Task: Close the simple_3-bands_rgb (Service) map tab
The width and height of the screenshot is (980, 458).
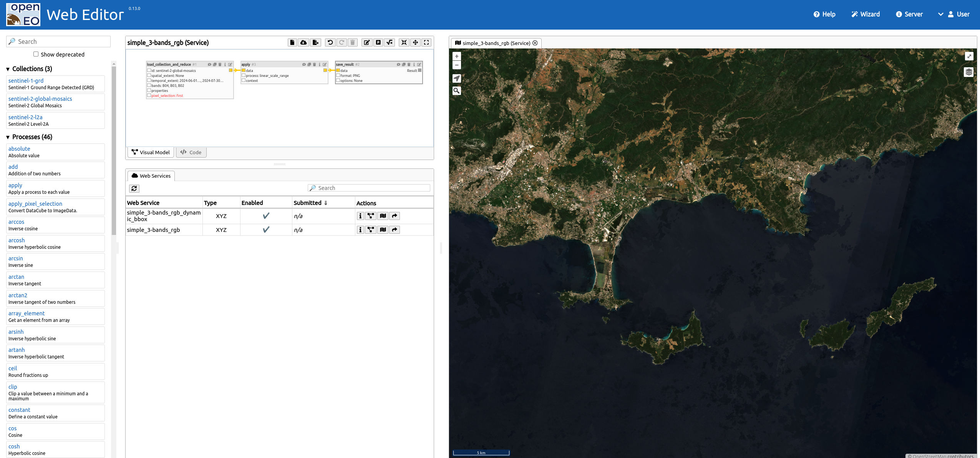Action: 535,43
